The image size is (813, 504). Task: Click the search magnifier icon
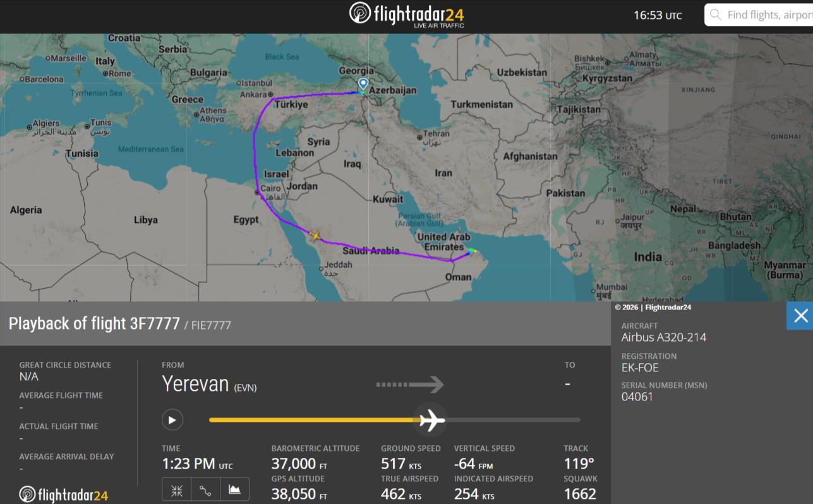[x=716, y=15]
